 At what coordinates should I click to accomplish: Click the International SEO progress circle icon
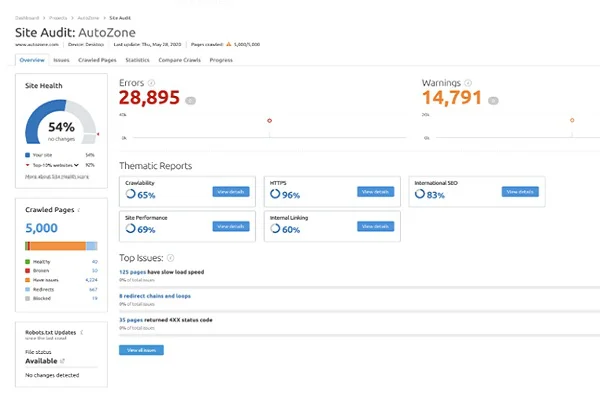point(420,194)
